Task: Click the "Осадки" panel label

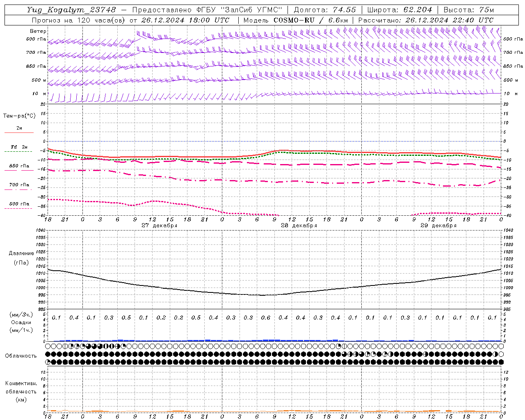Action: [21, 322]
